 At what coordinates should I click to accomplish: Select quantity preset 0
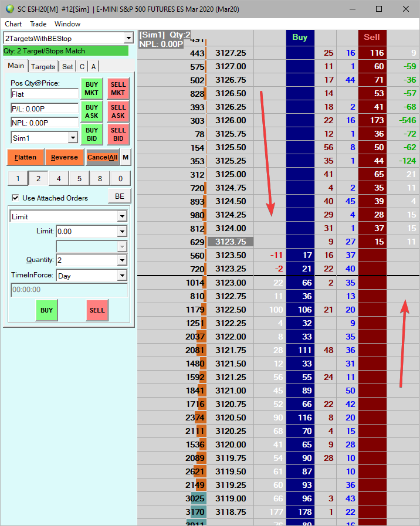pos(120,178)
